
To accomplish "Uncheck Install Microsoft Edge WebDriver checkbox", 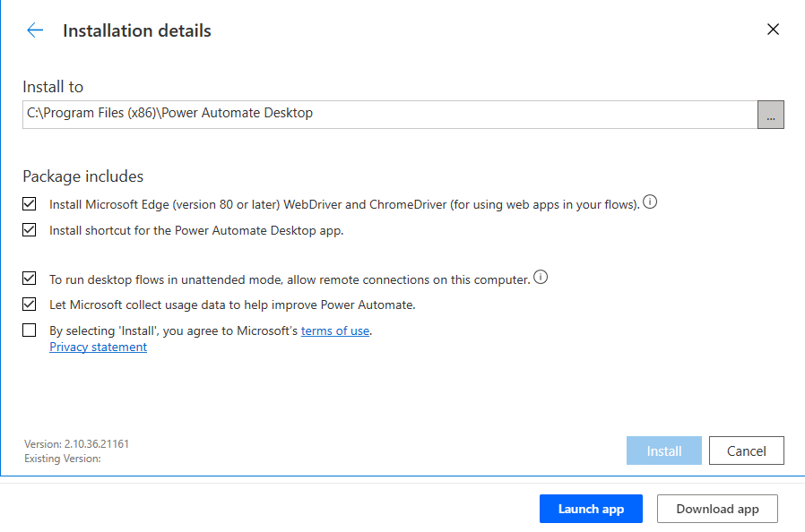I will tap(30, 203).
